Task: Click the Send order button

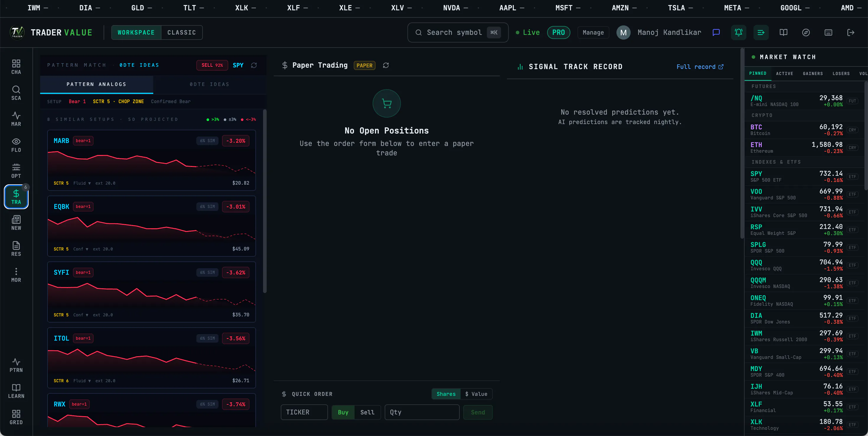Action: click(477, 412)
